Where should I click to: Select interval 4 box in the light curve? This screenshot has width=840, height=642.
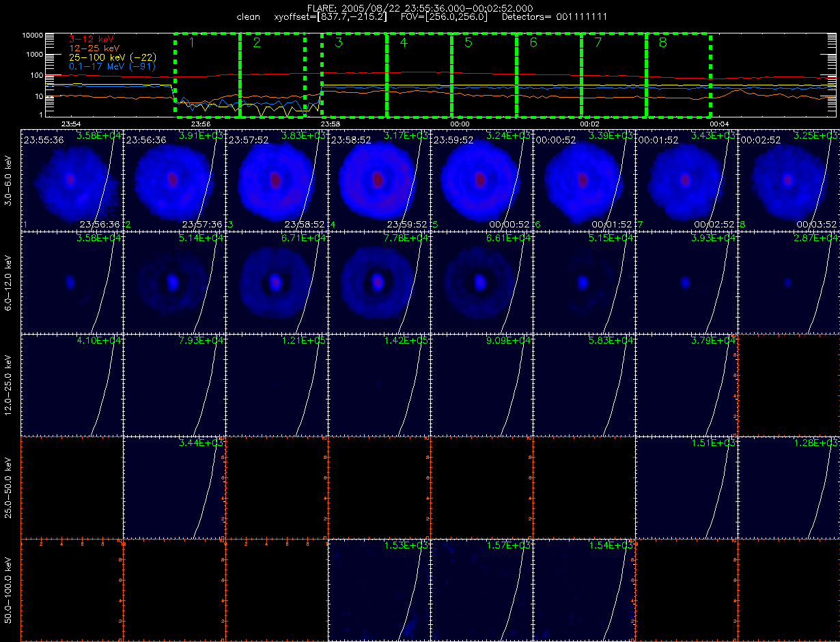click(x=419, y=74)
